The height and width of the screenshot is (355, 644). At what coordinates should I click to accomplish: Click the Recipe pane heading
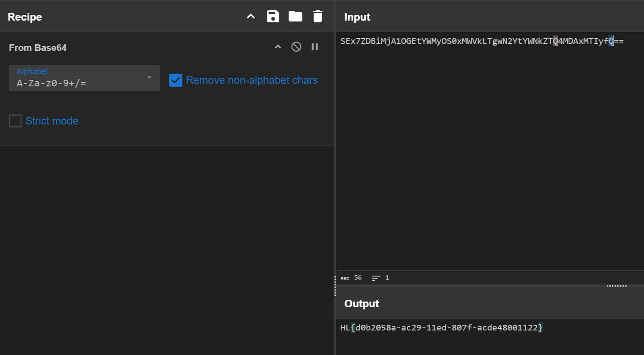[25, 17]
